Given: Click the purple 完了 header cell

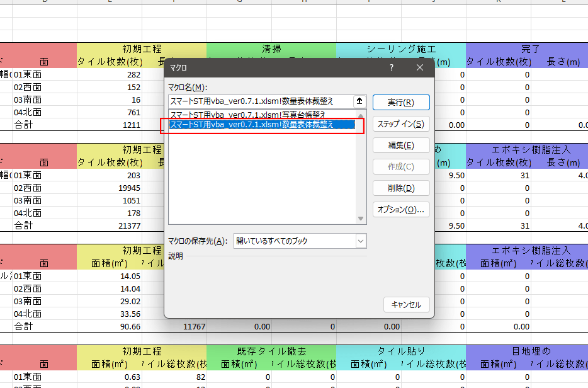Looking at the screenshot, I should 530,48.
